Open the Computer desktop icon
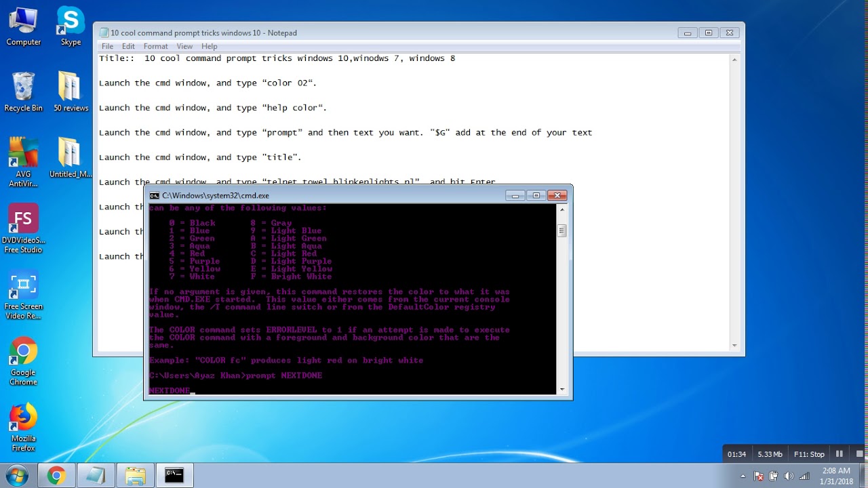This screenshot has height=488, width=868. tap(23, 27)
